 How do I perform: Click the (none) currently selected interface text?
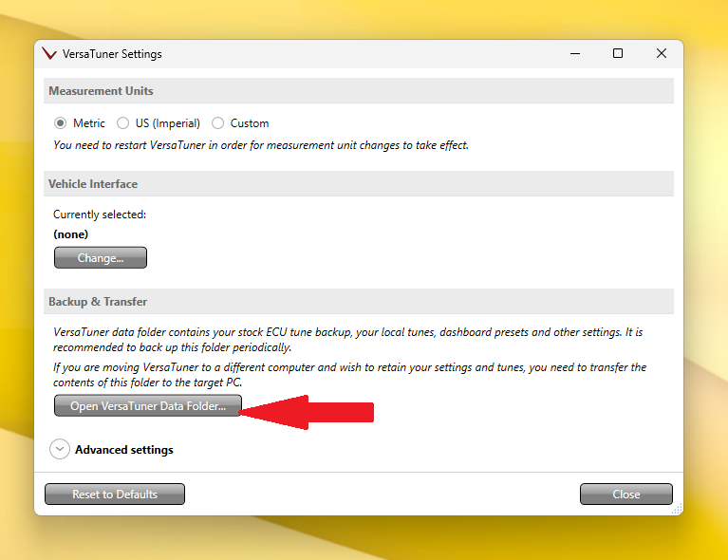pyautogui.click(x=70, y=234)
